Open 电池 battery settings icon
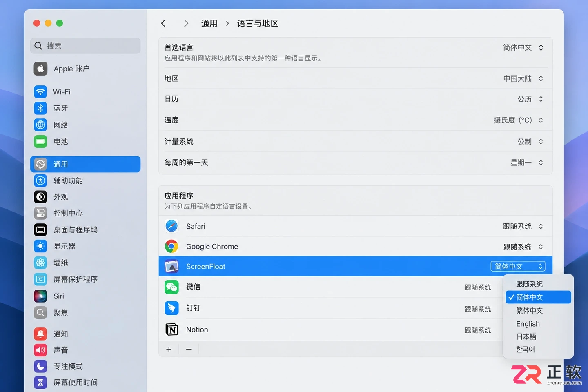Image resolution: width=588 pixels, height=392 pixels. pos(40,141)
